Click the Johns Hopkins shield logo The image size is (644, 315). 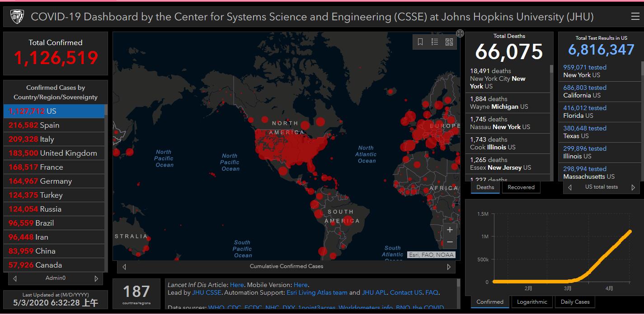[17, 17]
